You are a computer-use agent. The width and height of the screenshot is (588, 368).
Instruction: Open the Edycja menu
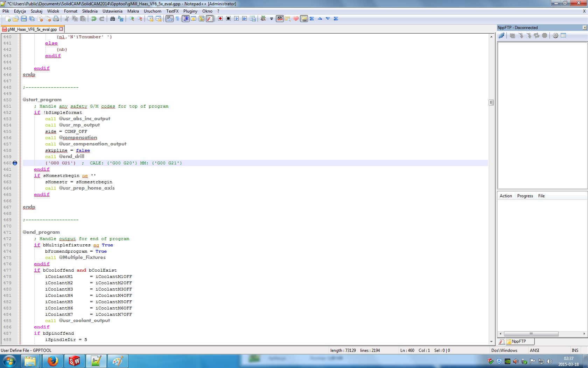[20, 11]
